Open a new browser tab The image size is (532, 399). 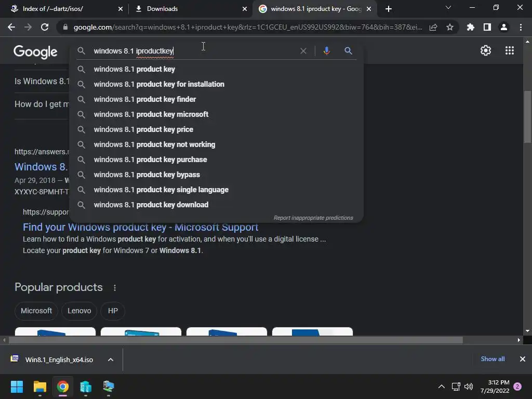pos(389,9)
